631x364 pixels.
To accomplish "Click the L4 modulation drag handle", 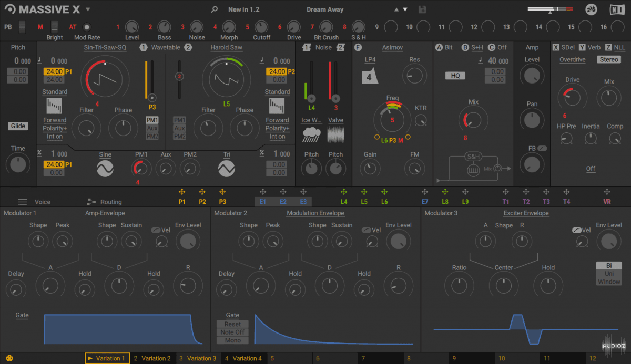I will (344, 192).
